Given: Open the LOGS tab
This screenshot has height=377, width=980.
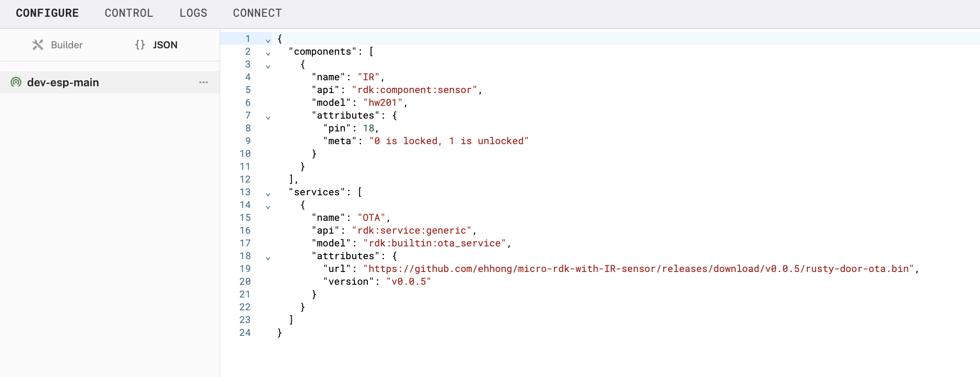Looking at the screenshot, I should point(193,13).
